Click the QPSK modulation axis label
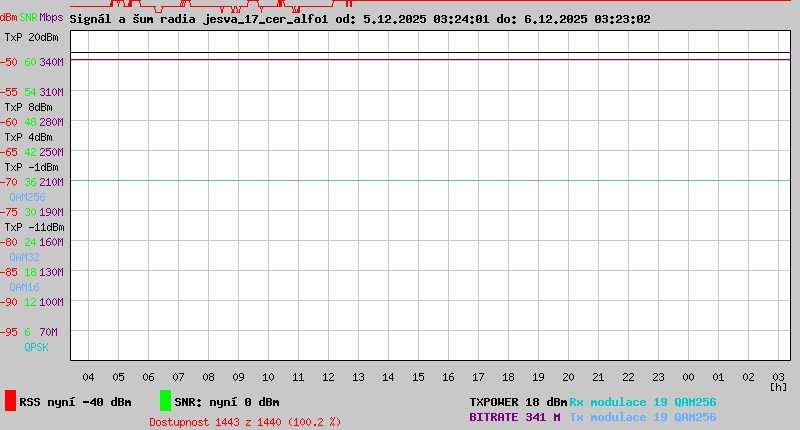This screenshot has height=430, width=800. click(36, 347)
